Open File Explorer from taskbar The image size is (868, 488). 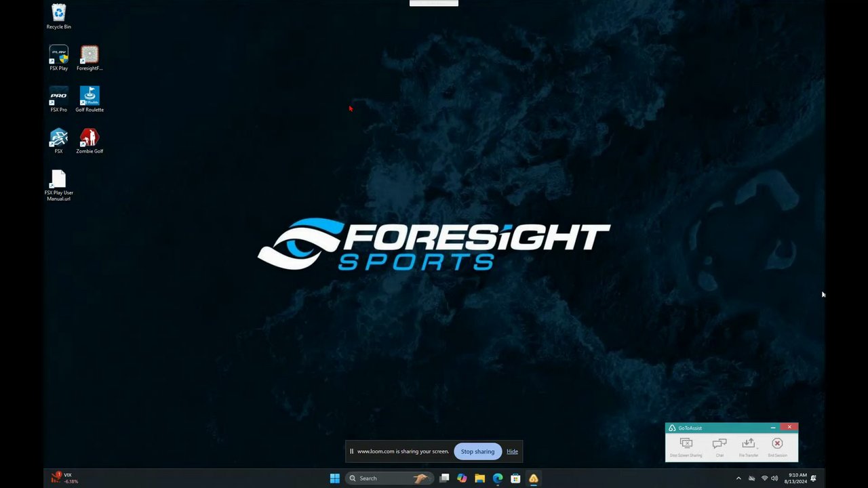(x=479, y=479)
